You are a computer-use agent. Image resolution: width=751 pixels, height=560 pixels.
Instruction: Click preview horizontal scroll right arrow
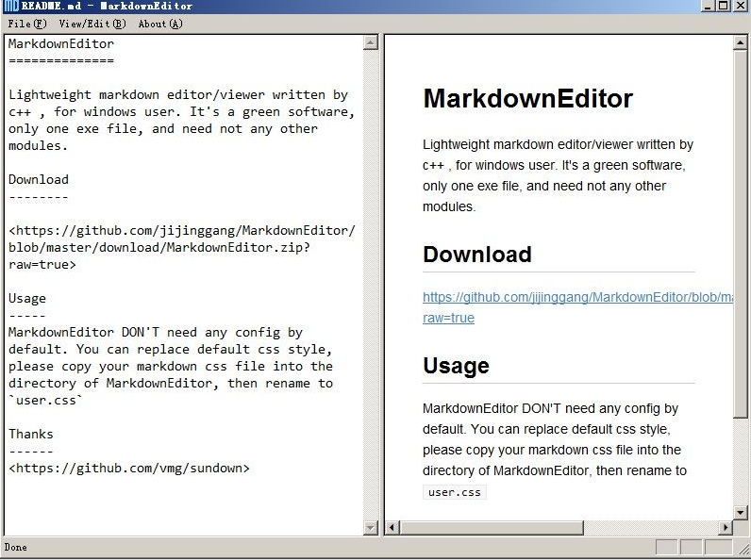coord(726,527)
